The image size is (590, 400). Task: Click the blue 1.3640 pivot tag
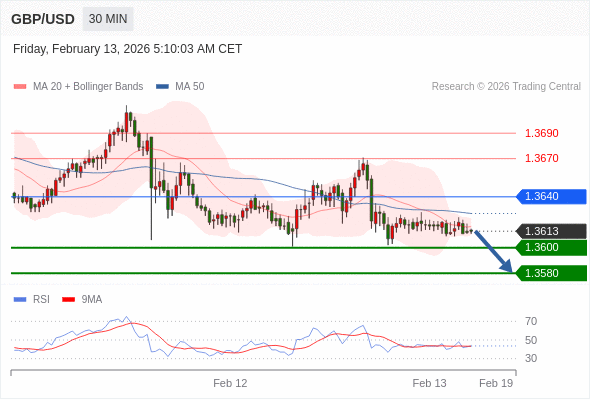(x=551, y=196)
